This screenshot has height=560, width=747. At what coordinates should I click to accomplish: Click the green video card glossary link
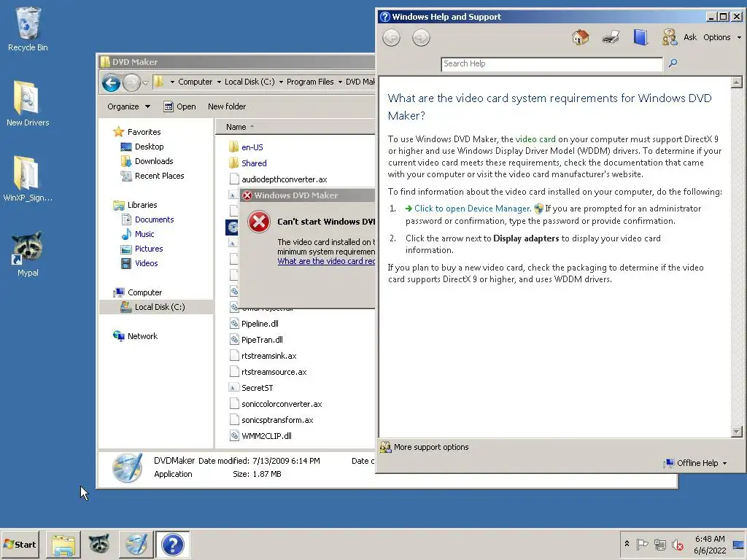point(535,139)
